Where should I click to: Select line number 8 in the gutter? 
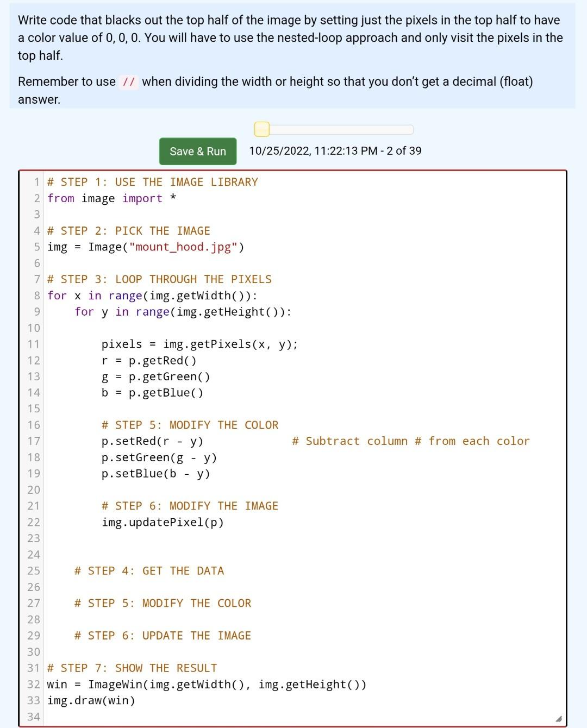[36, 296]
